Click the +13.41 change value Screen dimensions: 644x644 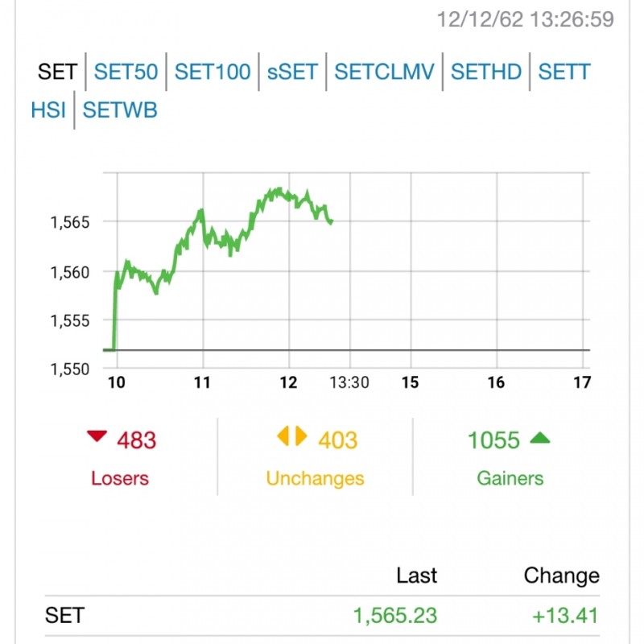coord(565,616)
